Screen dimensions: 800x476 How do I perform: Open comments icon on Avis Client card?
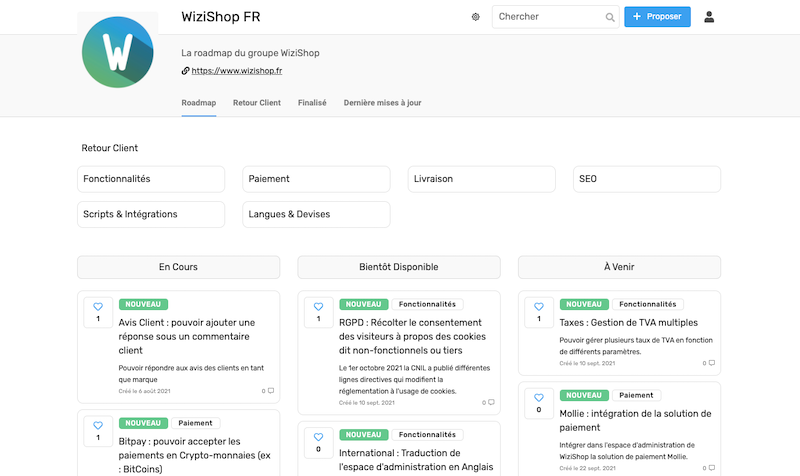pyautogui.click(x=271, y=391)
